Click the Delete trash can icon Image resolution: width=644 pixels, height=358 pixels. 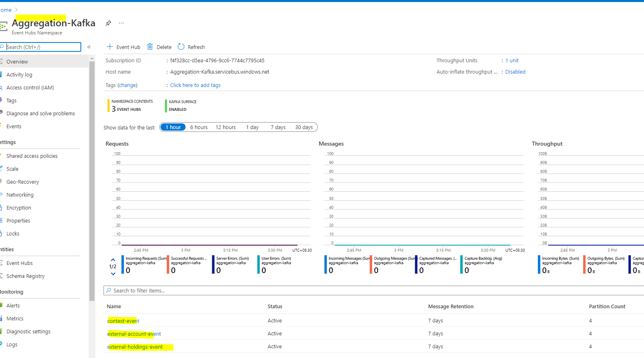[x=150, y=47]
